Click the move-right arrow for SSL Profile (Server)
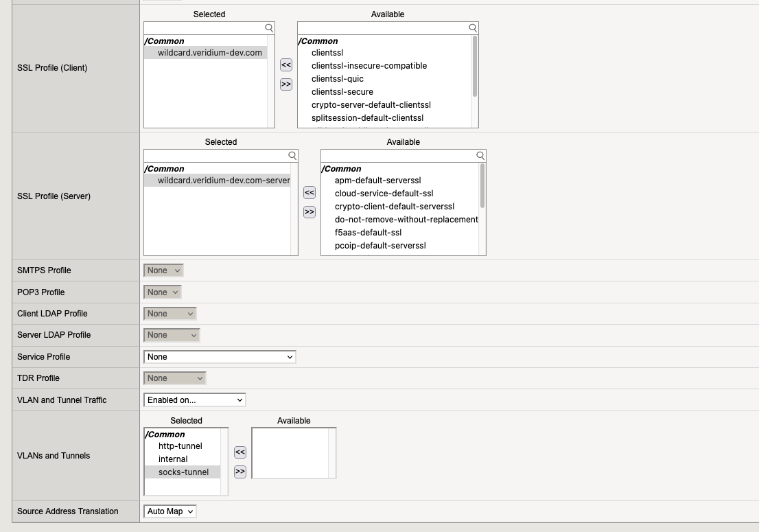759x532 pixels. point(310,212)
